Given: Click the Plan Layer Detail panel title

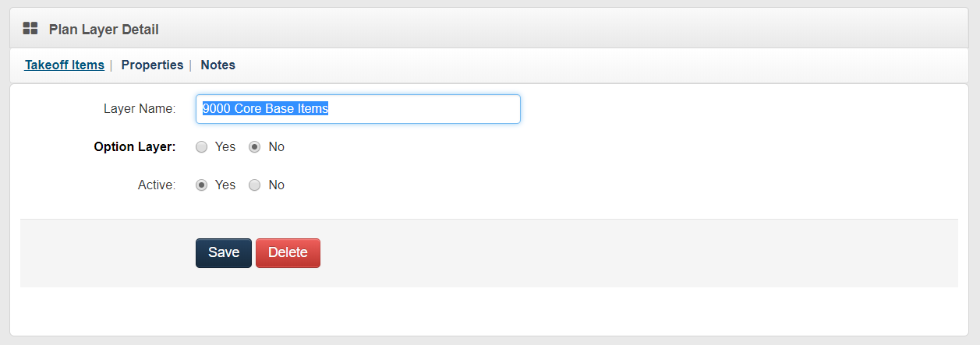Looking at the screenshot, I should 104,30.
